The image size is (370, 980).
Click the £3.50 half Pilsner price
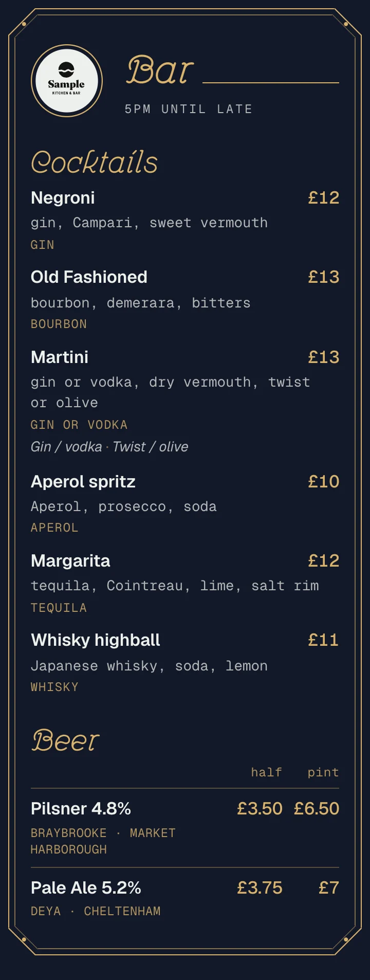click(x=260, y=809)
